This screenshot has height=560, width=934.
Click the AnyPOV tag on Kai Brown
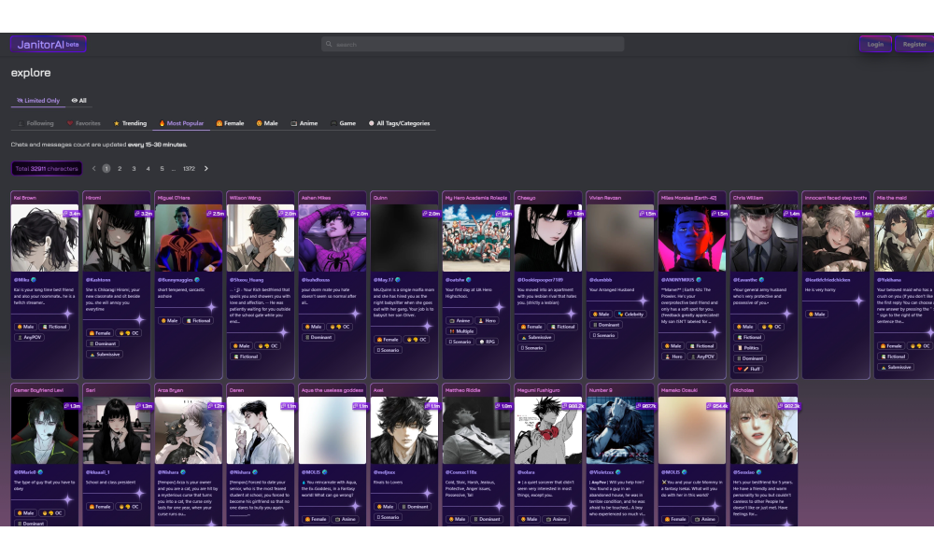[x=30, y=338]
